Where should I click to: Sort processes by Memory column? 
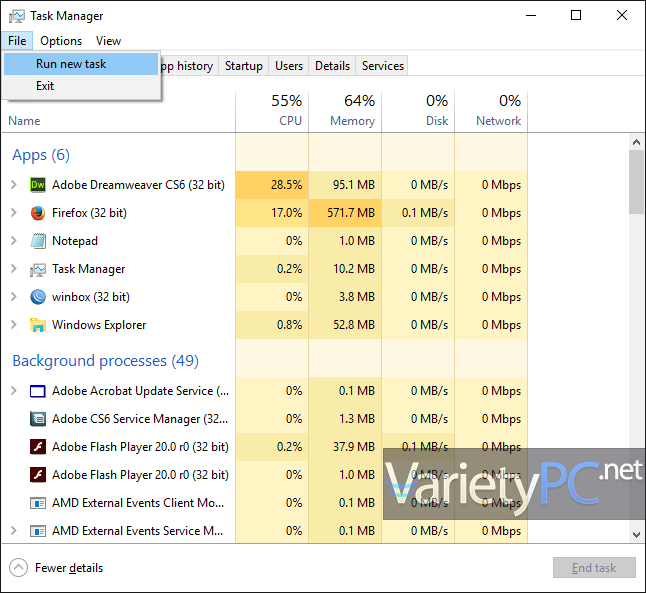[345, 111]
